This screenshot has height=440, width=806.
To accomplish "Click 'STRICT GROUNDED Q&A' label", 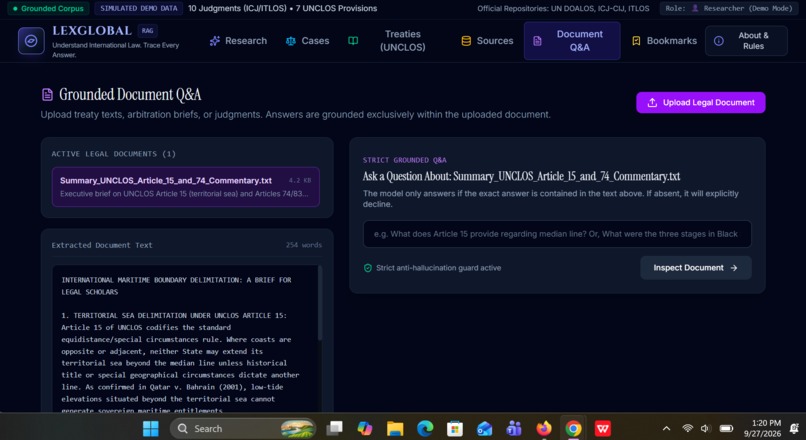I will (405, 160).
